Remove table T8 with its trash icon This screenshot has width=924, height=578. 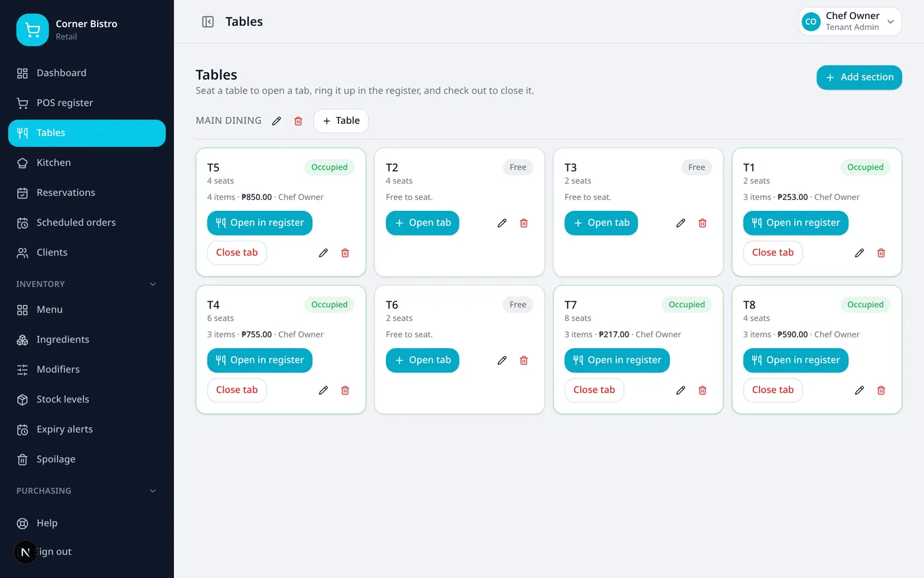[x=881, y=390]
